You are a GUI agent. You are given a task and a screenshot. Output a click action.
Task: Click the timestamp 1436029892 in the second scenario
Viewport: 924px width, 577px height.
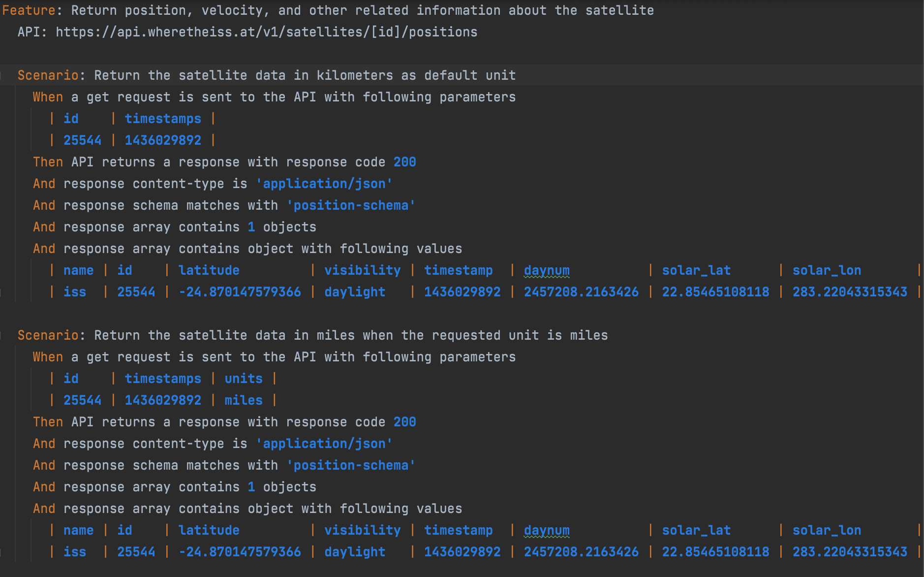(163, 400)
